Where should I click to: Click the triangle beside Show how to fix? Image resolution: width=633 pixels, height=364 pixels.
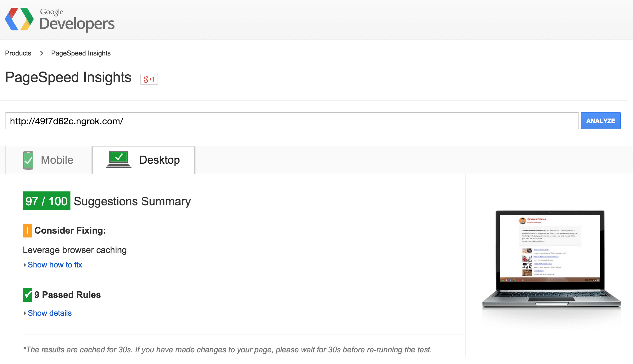(x=25, y=265)
